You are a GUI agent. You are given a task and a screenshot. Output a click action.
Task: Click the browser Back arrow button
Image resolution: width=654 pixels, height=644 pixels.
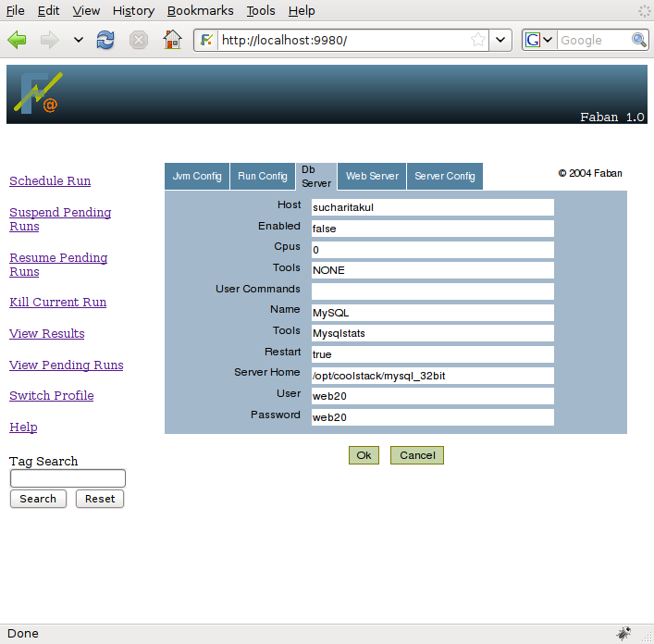click(x=18, y=40)
